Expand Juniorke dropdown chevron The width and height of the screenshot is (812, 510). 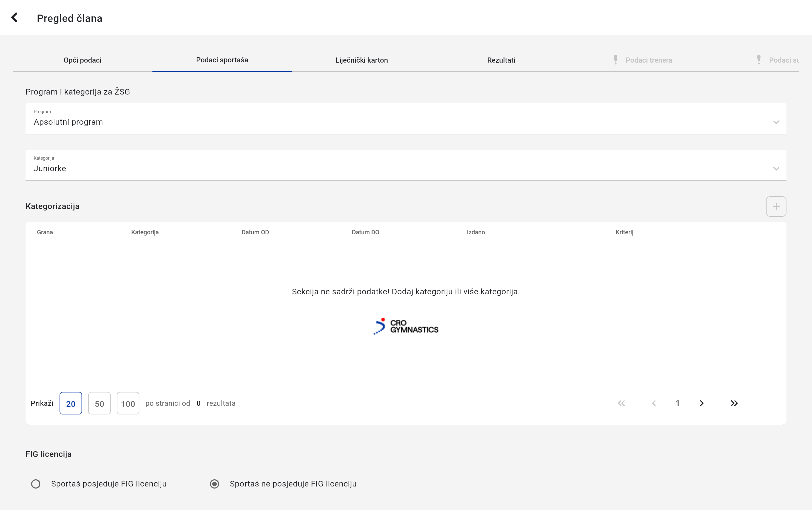(776, 169)
